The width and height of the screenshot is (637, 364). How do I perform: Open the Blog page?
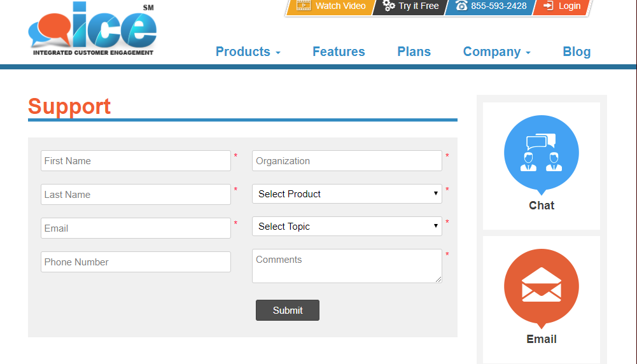click(577, 52)
